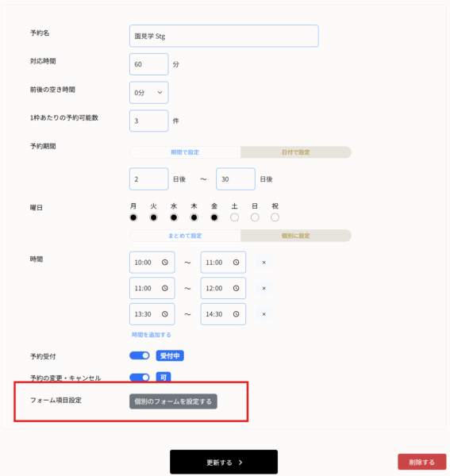450x476 pixels.
Task: Remove the 10:00–11:00 time slot
Action: (x=263, y=263)
